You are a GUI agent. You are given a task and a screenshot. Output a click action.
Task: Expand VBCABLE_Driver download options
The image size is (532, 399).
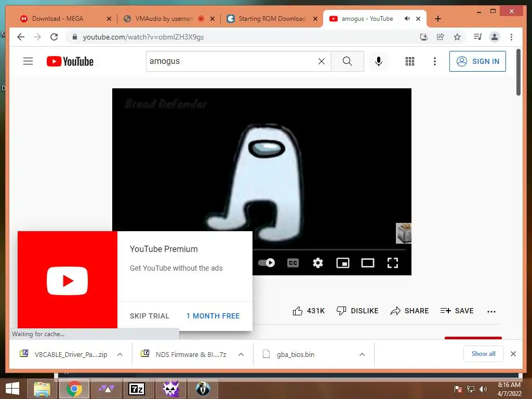click(120, 354)
